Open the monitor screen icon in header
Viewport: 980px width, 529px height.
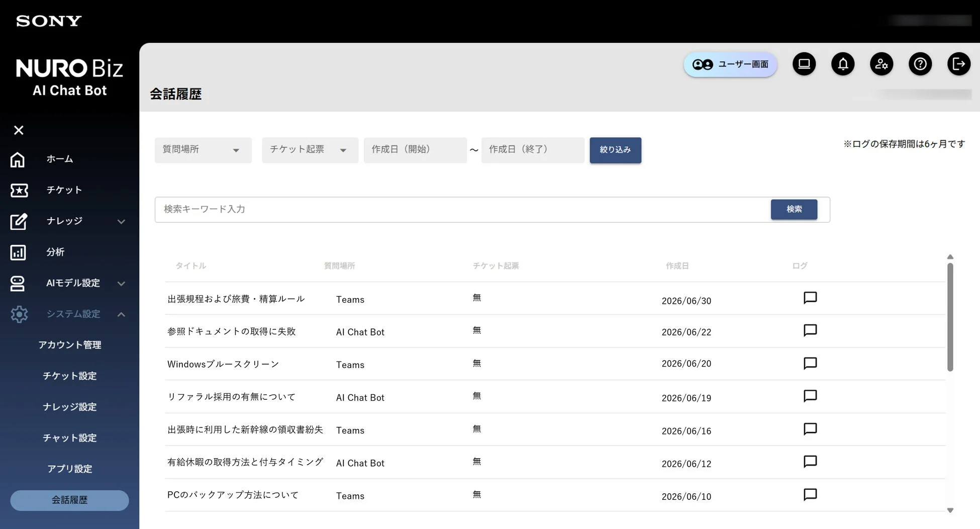coord(804,64)
